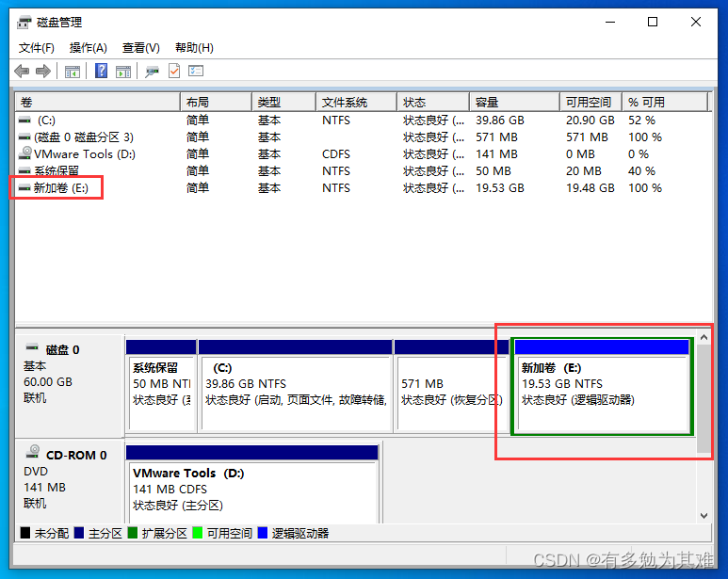Click the CD-ROM 0 disk label panel

[70, 481]
